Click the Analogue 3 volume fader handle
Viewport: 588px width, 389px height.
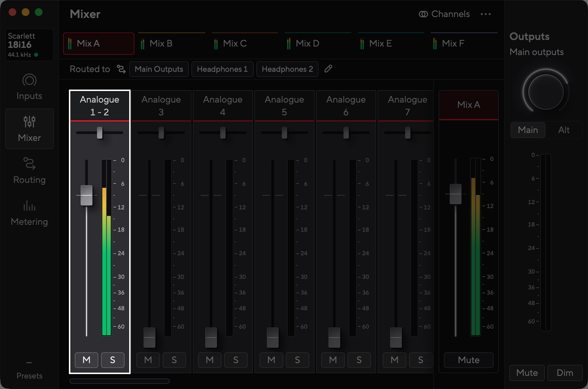tap(149, 337)
